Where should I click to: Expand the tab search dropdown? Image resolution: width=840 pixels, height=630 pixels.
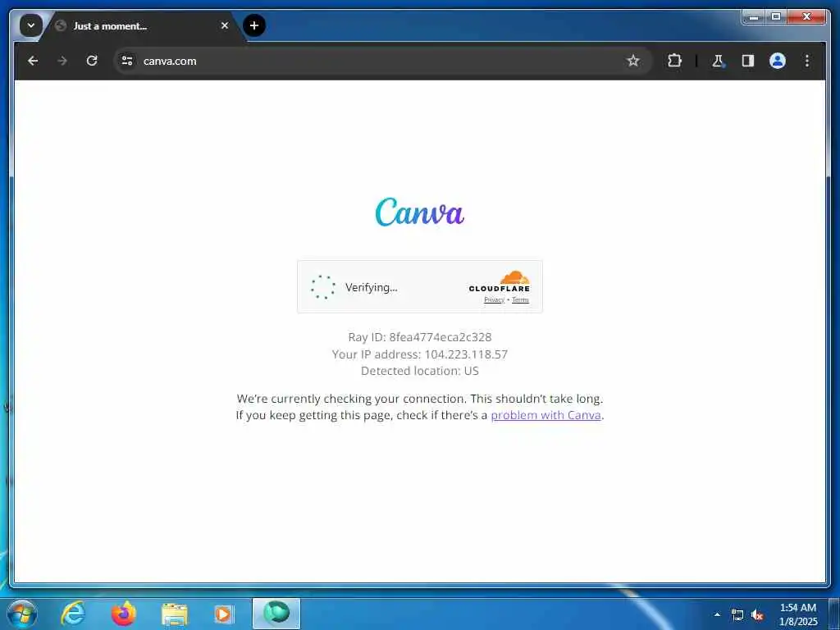pos(31,25)
